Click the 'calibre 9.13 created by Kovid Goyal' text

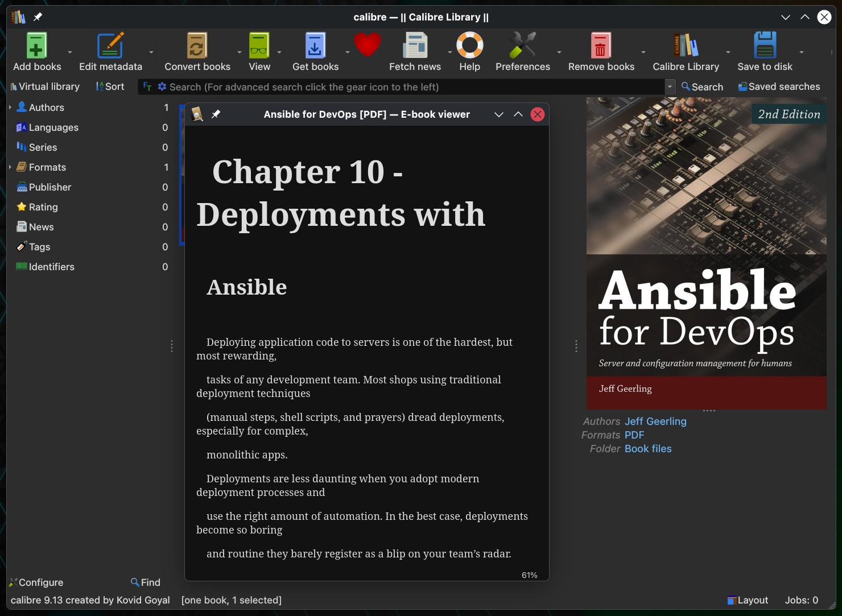click(90, 600)
